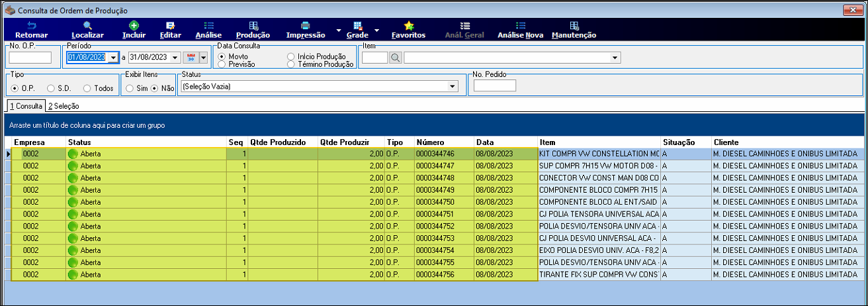Select the Editar toolbar button
Image resolution: width=868 pixels, height=306 pixels.
pyautogui.click(x=171, y=30)
